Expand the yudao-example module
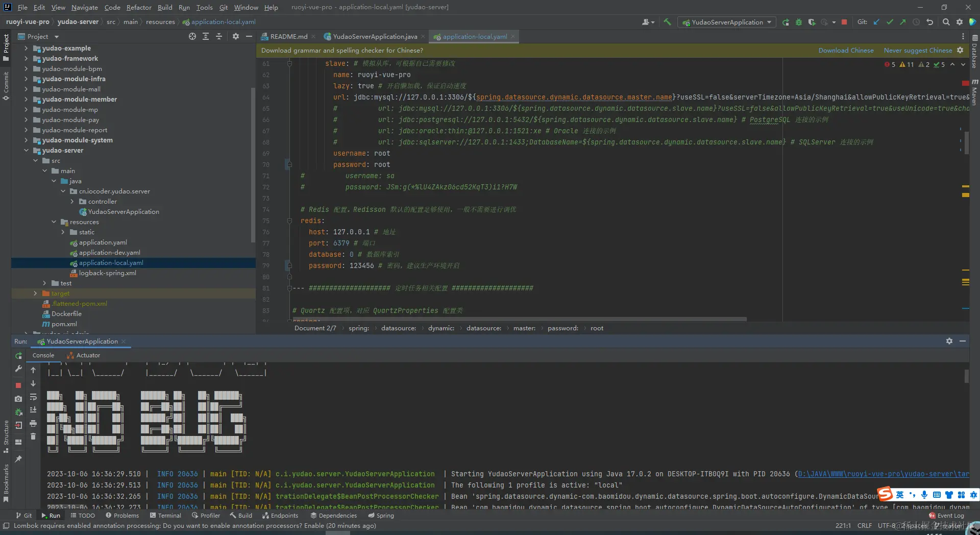This screenshot has height=535, width=980. (26, 48)
